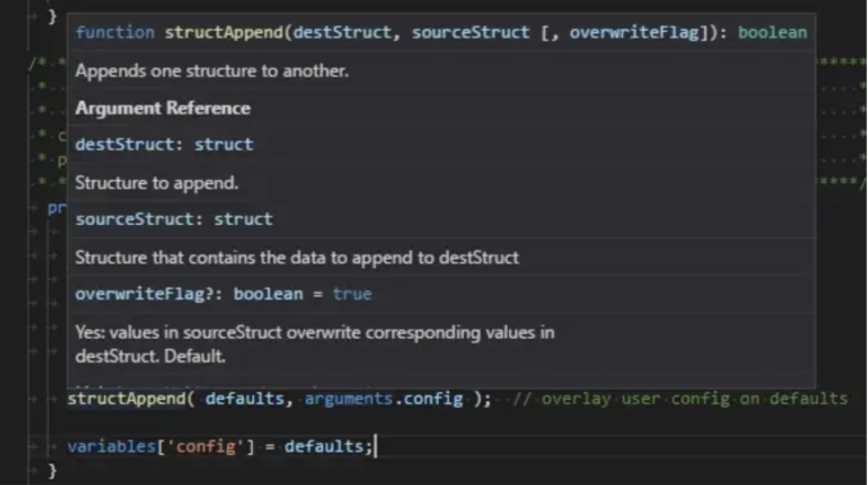The image size is (868, 485).
Task: Click the closing brace at bottom
Action: tap(53, 472)
